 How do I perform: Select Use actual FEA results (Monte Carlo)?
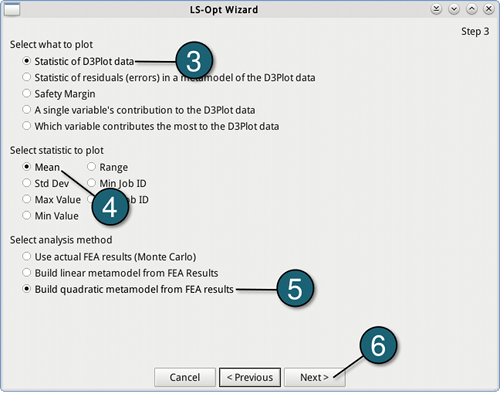(109, 257)
